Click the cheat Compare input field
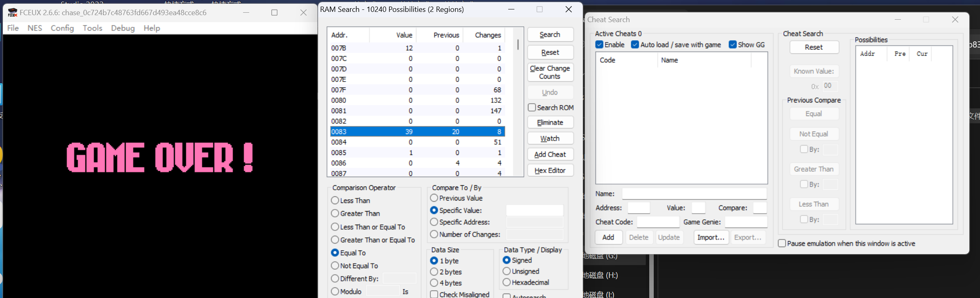The width and height of the screenshot is (980, 298). coord(760,208)
